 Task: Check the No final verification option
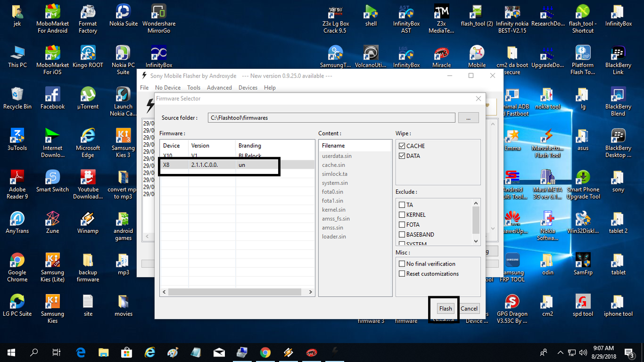[x=402, y=263]
